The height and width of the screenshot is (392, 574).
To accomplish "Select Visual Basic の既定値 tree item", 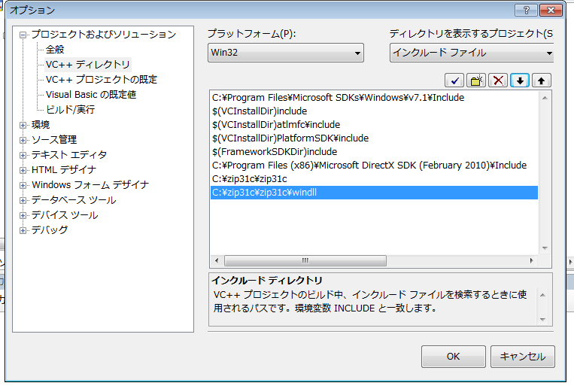I will pos(91,95).
